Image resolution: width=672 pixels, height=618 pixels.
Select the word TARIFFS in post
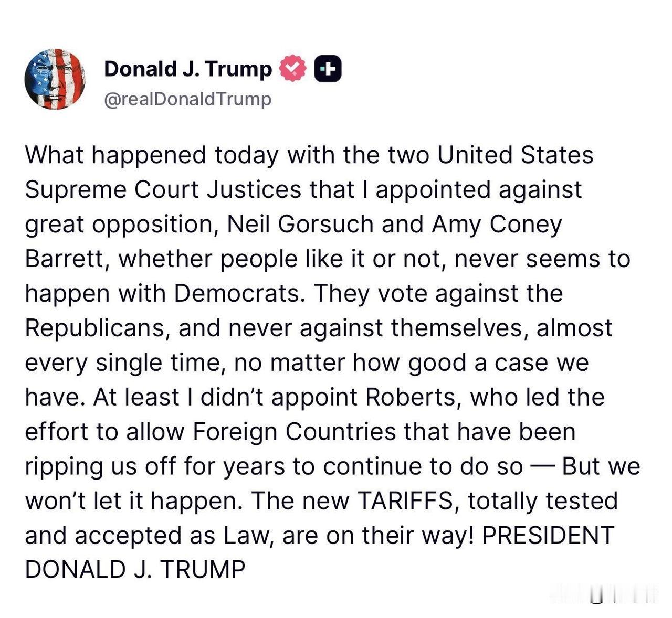tap(405, 500)
